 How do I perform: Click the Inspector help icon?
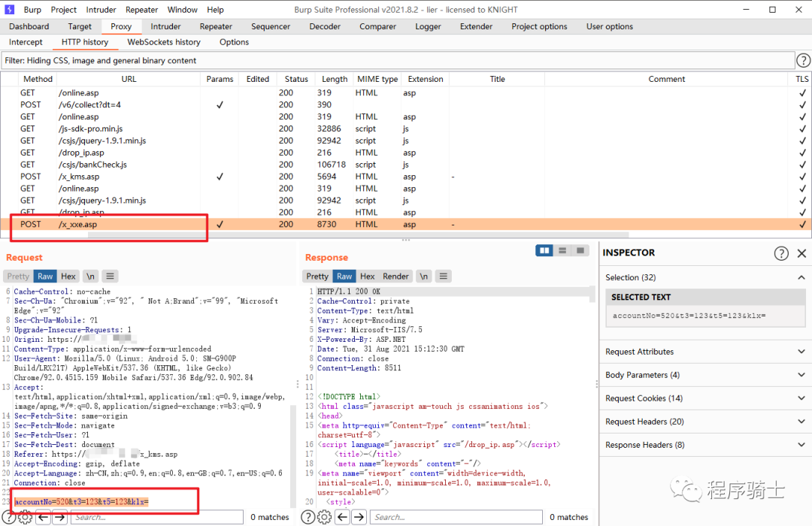tap(781, 253)
